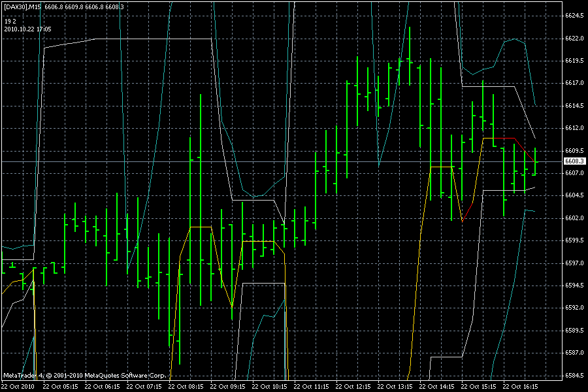This screenshot has width=588, height=392.
Task: Click time axis label '22 Oct 2010'
Action: click(18, 386)
